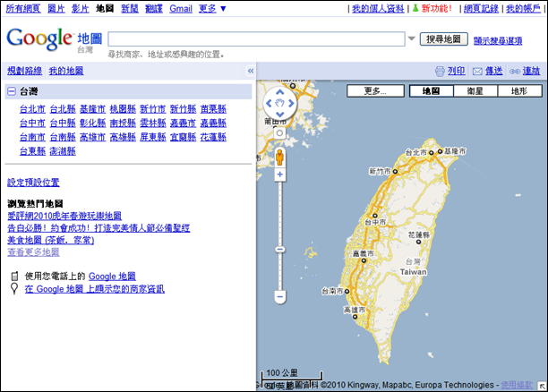Switch map to 衛星 satellite view
Screen dimensions: 548x392
(475, 91)
